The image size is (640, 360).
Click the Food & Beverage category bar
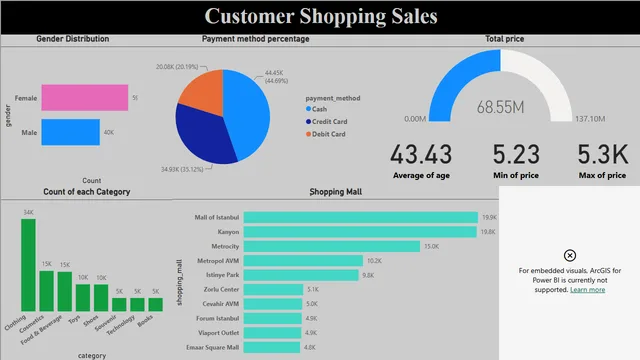64,291
